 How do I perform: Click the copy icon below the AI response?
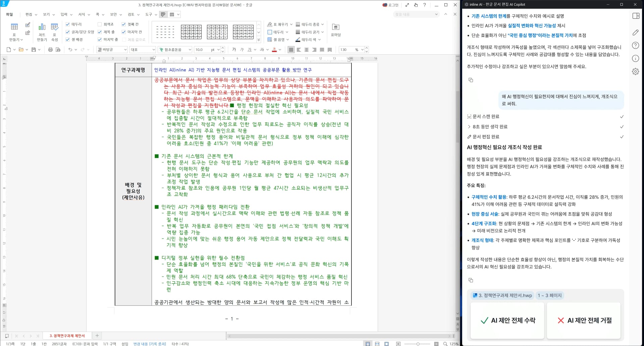(471, 280)
